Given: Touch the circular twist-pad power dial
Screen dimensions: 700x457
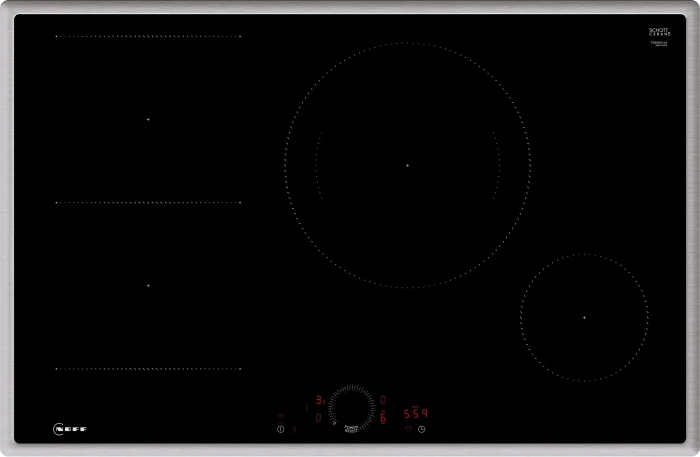Looking at the screenshot, I should coord(352,408).
